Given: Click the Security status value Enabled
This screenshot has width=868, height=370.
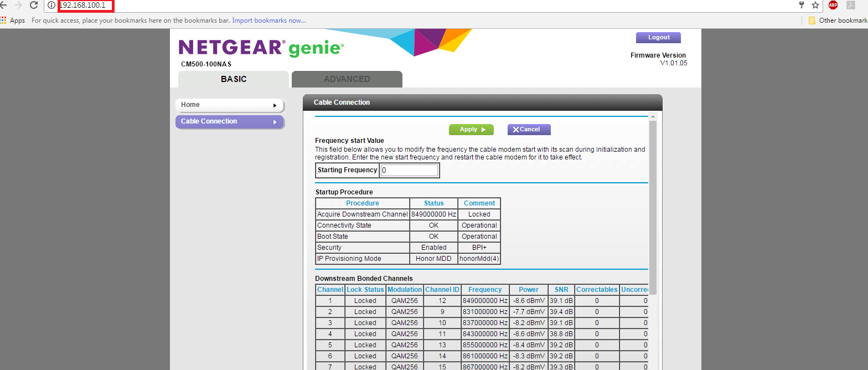Looking at the screenshot, I should (434, 248).
